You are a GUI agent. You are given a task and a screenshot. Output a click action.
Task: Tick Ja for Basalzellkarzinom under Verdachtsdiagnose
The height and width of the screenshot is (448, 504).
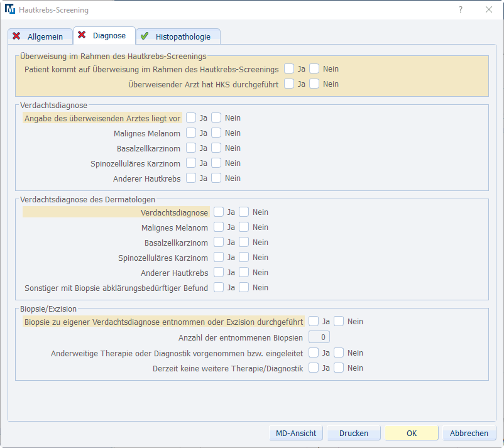(191, 148)
